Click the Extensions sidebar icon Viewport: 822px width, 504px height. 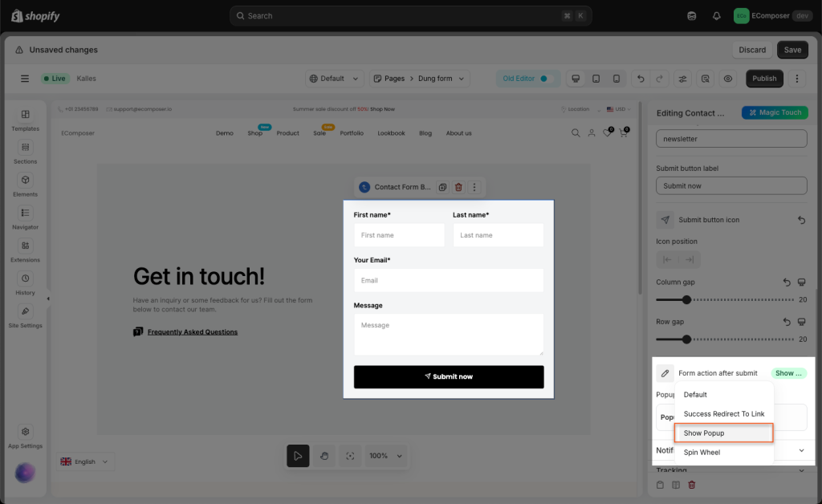25,250
